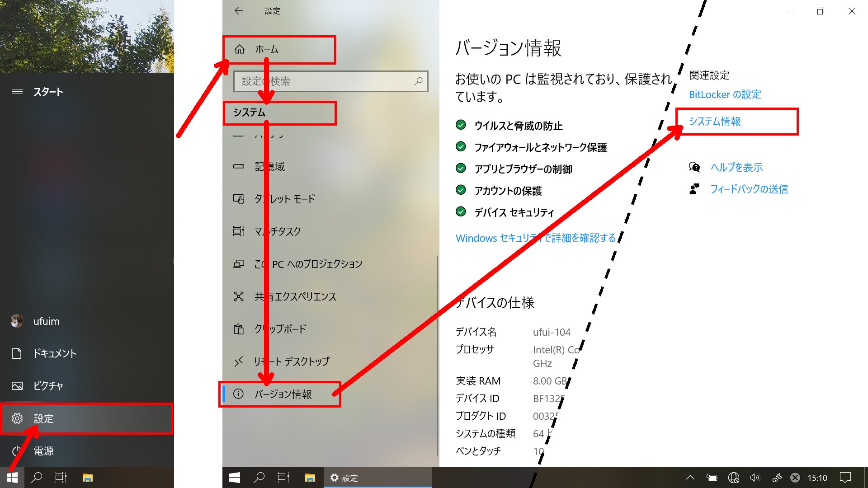
Task: Click the Start button in right taskbar
Action: point(235,478)
